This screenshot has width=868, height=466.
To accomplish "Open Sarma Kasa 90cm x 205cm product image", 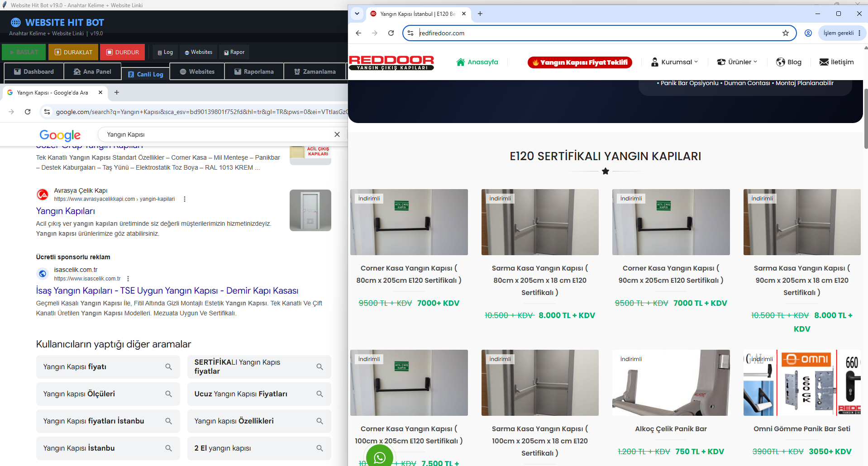I will (x=802, y=222).
